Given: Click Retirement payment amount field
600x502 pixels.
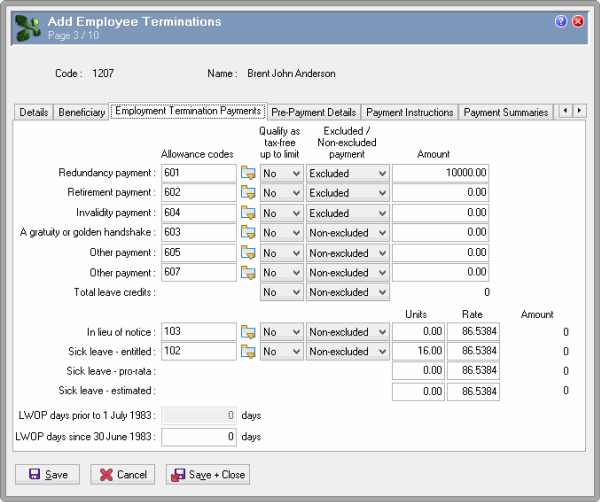Looking at the screenshot, I should coord(440,192).
